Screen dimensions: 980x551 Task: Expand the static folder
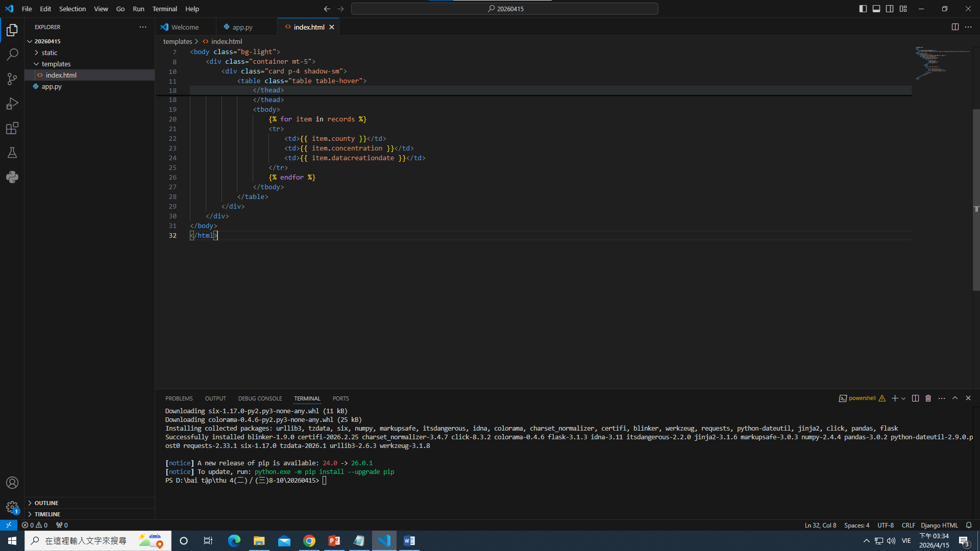49,53
